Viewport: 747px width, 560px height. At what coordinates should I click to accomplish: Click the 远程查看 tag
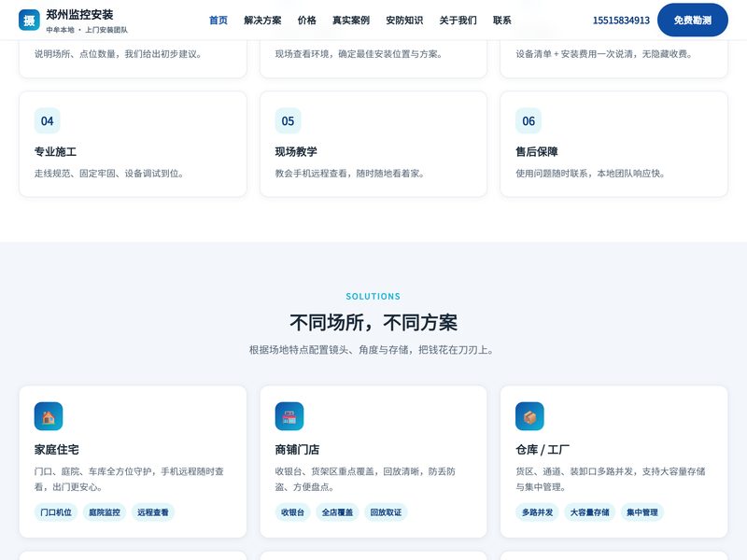click(153, 512)
